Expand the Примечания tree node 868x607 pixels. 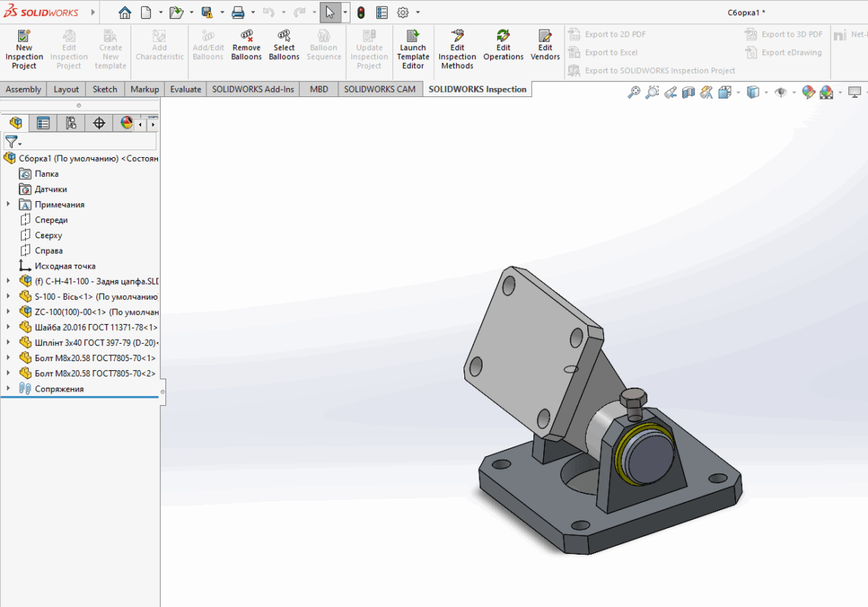tap(8, 205)
